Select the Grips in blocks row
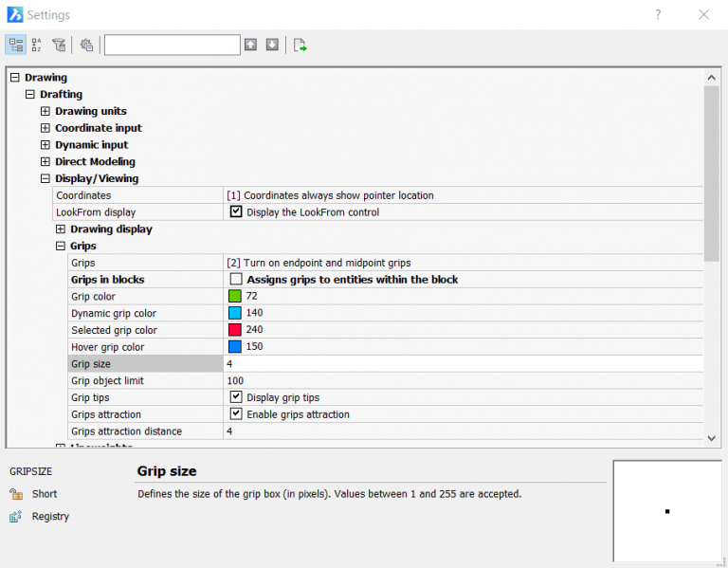728x568 pixels. [386, 280]
